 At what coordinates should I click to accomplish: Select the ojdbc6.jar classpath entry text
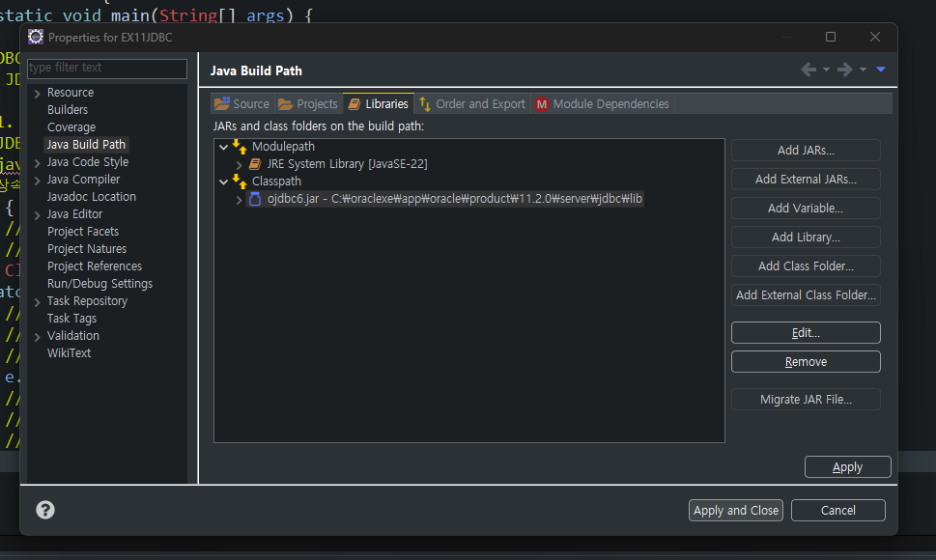pos(454,199)
